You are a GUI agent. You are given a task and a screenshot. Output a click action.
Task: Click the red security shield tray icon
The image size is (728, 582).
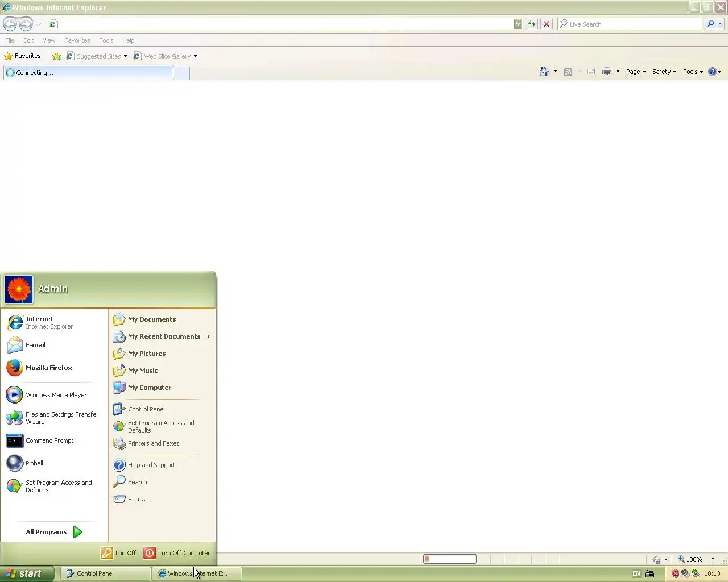(675, 573)
